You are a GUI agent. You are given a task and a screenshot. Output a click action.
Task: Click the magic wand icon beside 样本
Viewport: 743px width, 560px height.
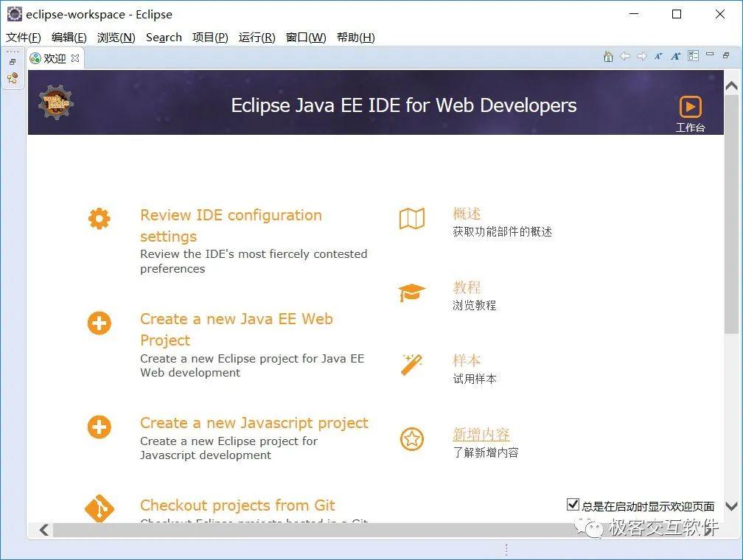(x=411, y=364)
